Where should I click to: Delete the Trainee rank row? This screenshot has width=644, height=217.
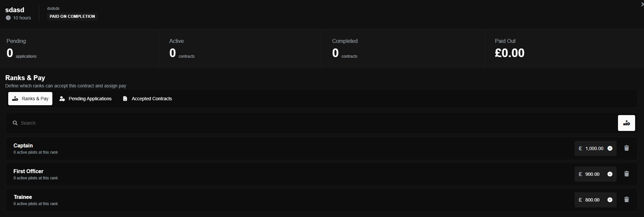click(x=627, y=200)
